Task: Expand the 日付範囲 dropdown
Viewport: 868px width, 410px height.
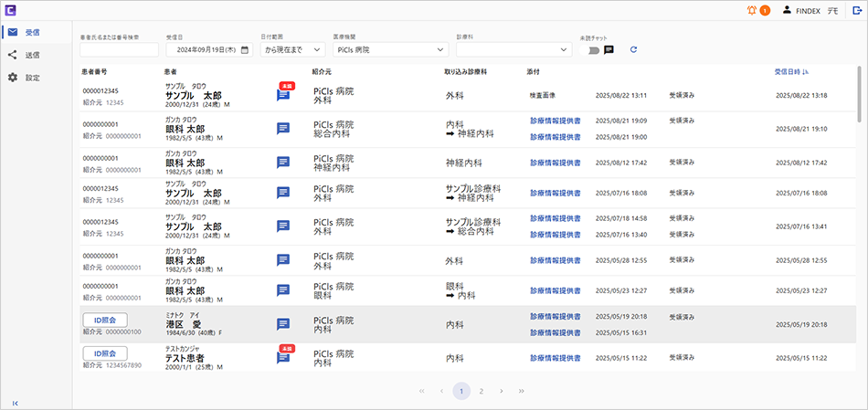Action: pyautogui.click(x=292, y=49)
